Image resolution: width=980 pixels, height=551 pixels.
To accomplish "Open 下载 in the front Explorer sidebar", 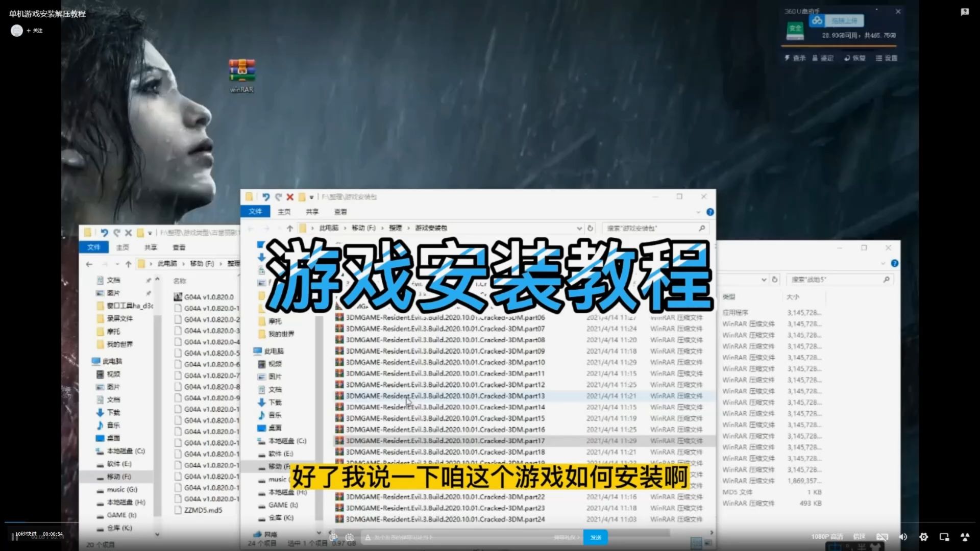I will (x=270, y=402).
